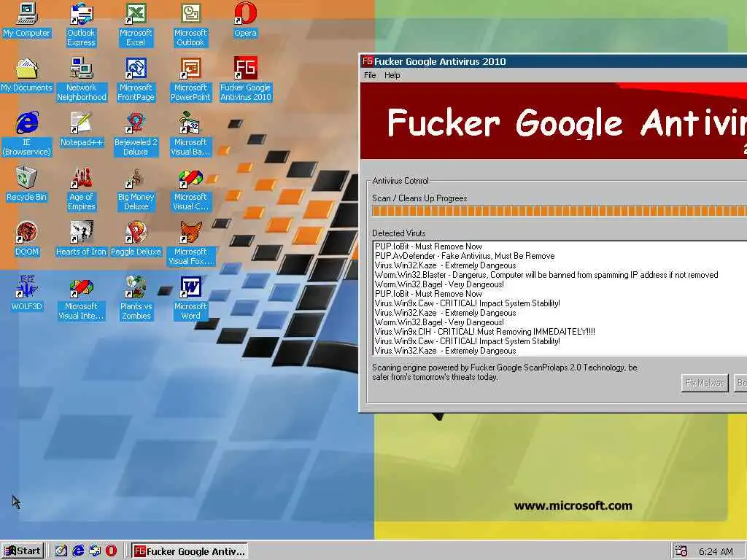Click the Fix Malware button
This screenshot has height=560, width=747.
(705, 382)
